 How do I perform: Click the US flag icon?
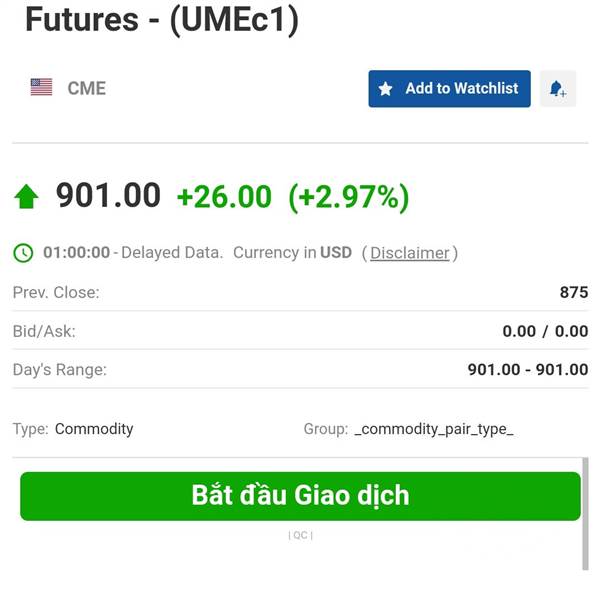(x=41, y=87)
